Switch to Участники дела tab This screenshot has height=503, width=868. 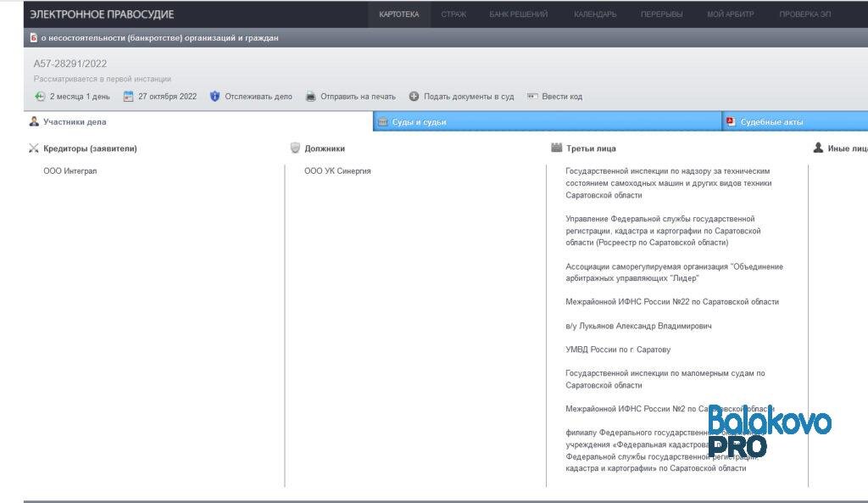pos(198,122)
